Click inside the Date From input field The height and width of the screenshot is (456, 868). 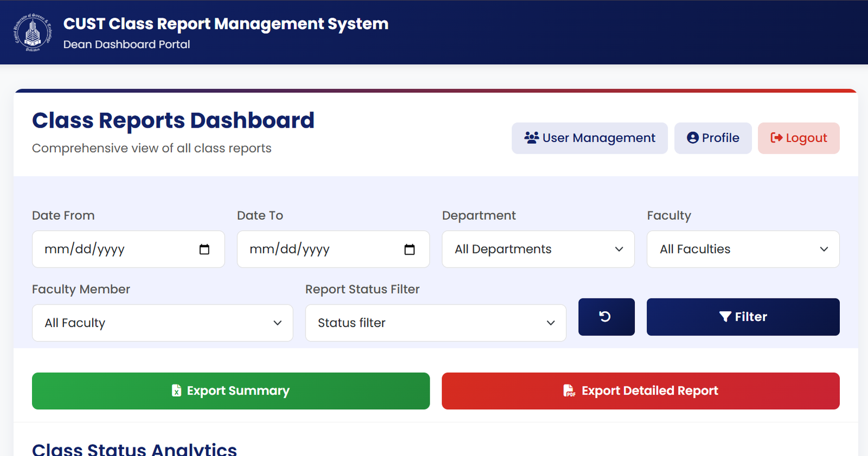pos(108,249)
